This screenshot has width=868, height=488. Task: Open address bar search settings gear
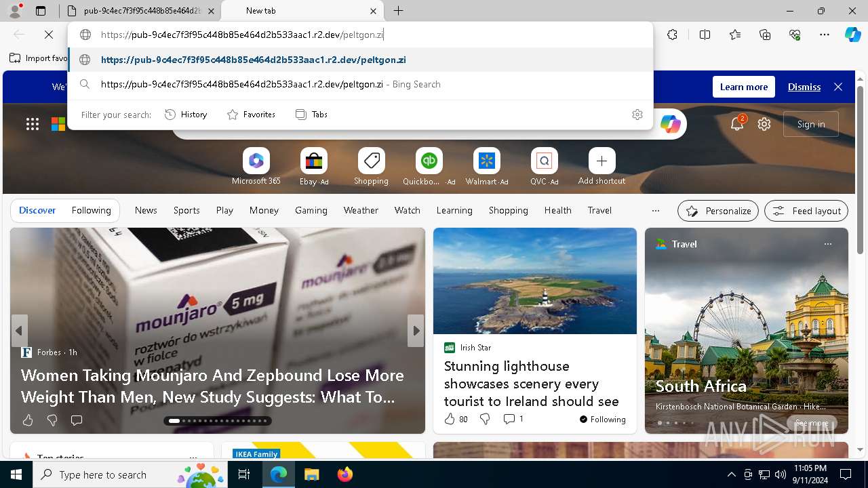(637, 115)
